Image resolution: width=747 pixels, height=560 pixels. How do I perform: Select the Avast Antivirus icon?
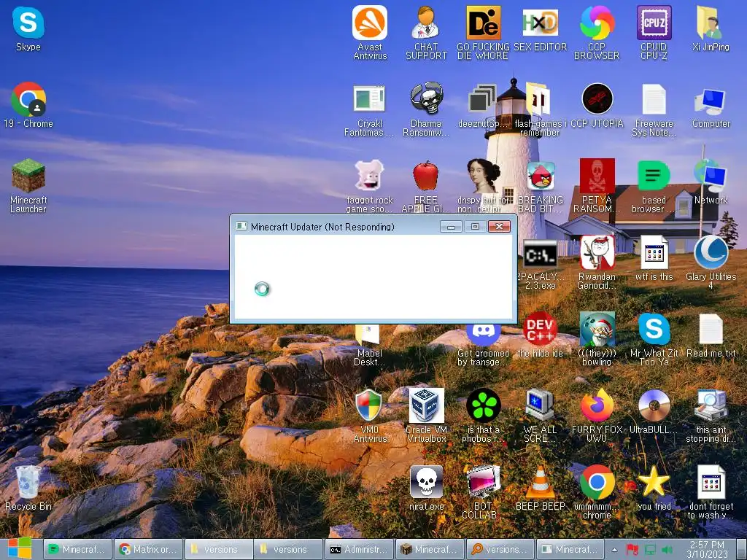pos(370,32)
